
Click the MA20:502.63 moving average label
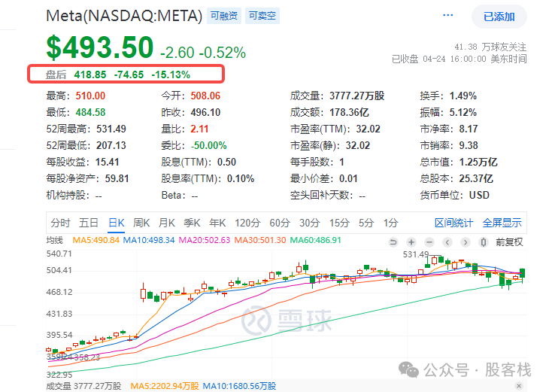tap(205, 240)
